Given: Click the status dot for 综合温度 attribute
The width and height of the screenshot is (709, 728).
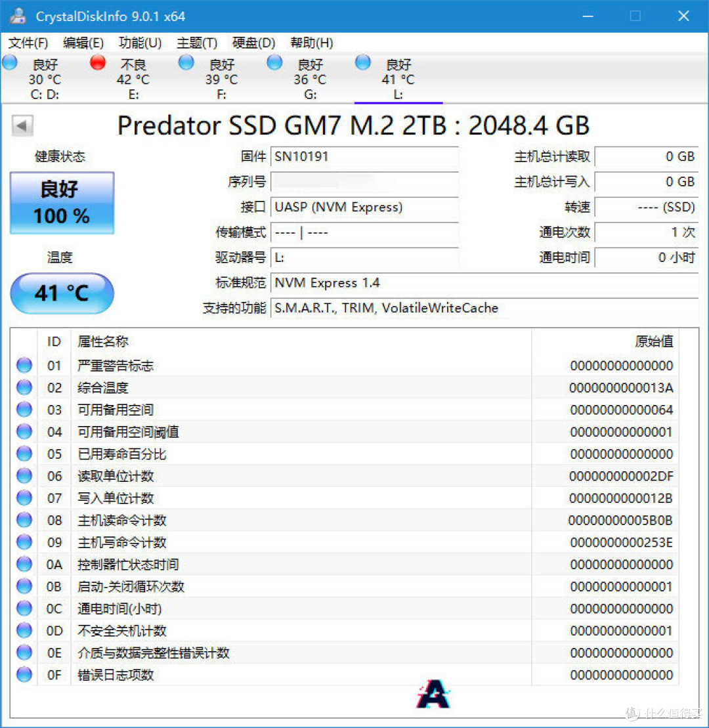Looking at the screenshot, I should [x=24, y=387].
